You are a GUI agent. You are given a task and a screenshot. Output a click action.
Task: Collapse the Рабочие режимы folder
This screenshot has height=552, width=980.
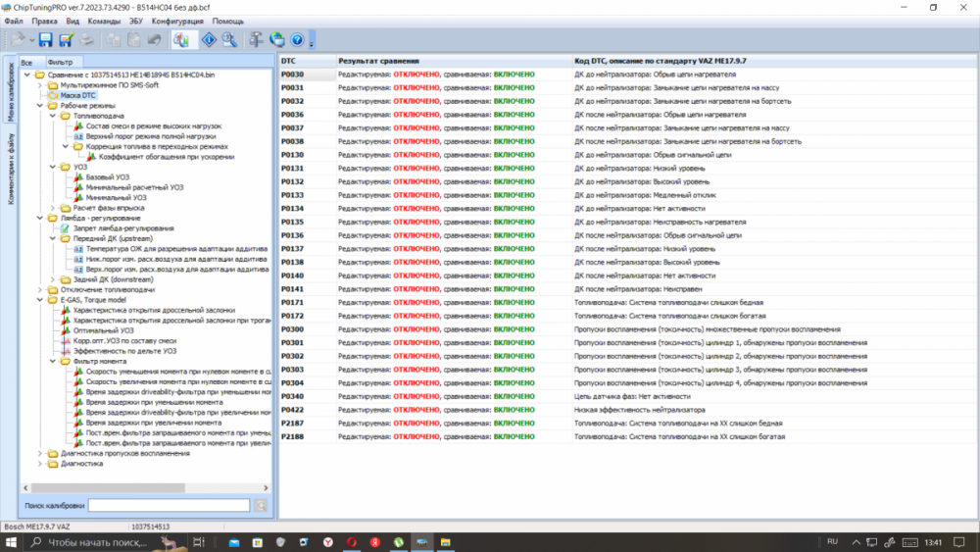pyautogui.click(x=40, y=106)
